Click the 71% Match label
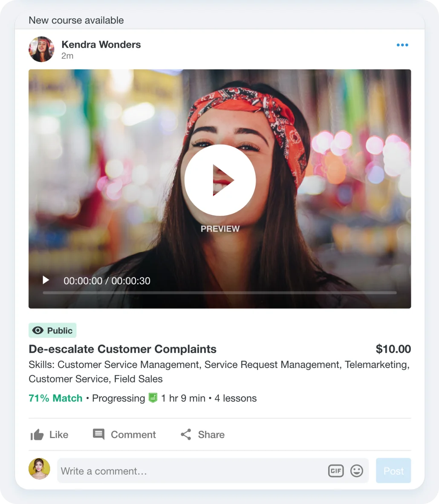 55,398
